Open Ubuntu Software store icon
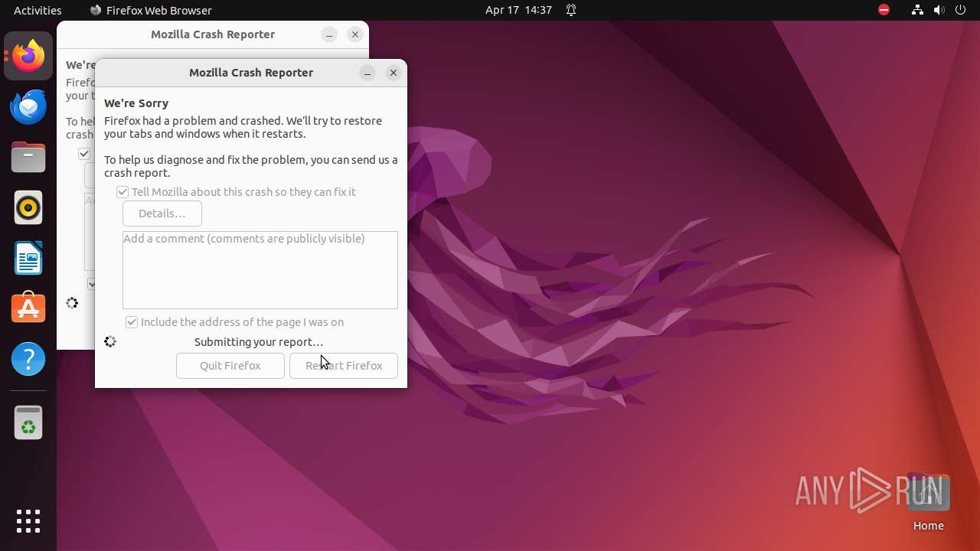The width and height of the screenshot is (980, 551). [x=28, y=308]
